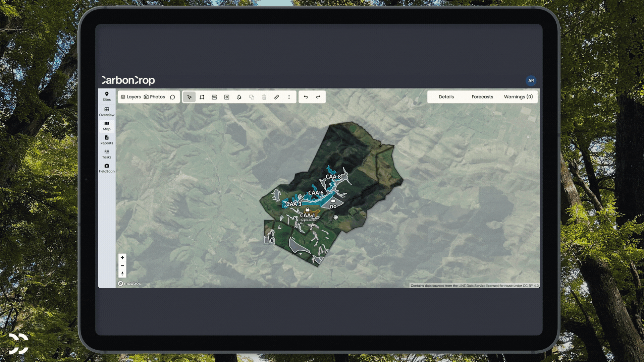This screenshot has height=362, width=644.
Task: Open the comments speech bubble
Action: click(x=172, y=97)
